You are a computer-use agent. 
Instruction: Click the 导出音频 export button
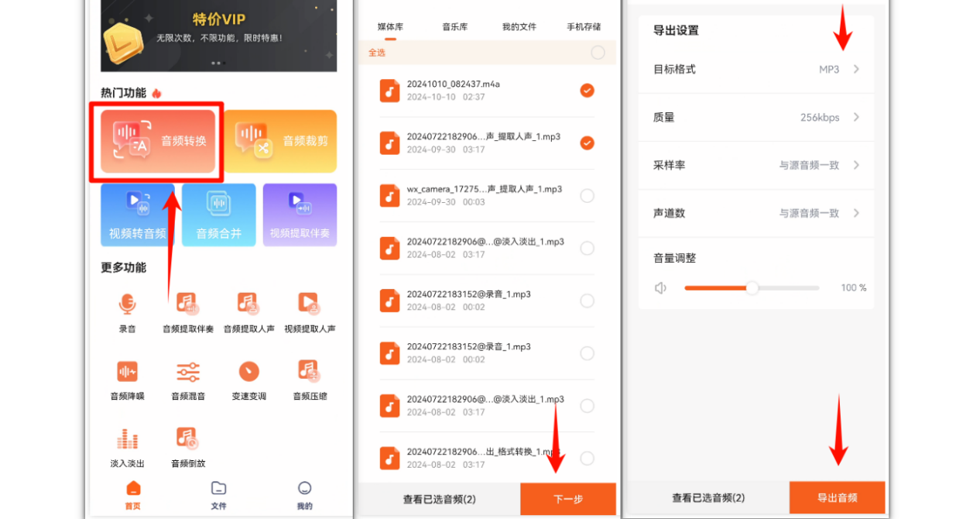coord(837,497)
